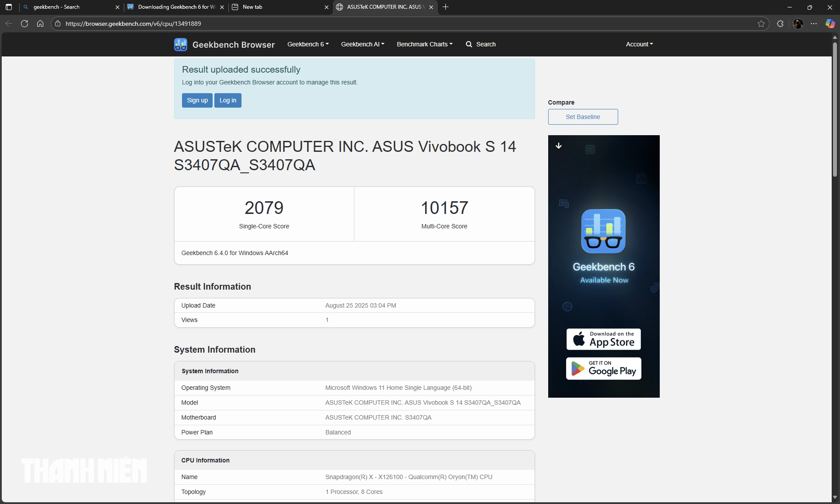View site information lock icon
The height and width of the screenshot is (504, 840).
pyautogui.click(x=58, y=24)
